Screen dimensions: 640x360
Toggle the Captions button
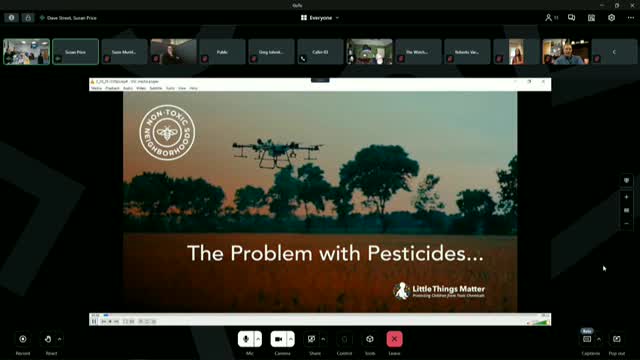pyautogui.click(x=587, y=339)
